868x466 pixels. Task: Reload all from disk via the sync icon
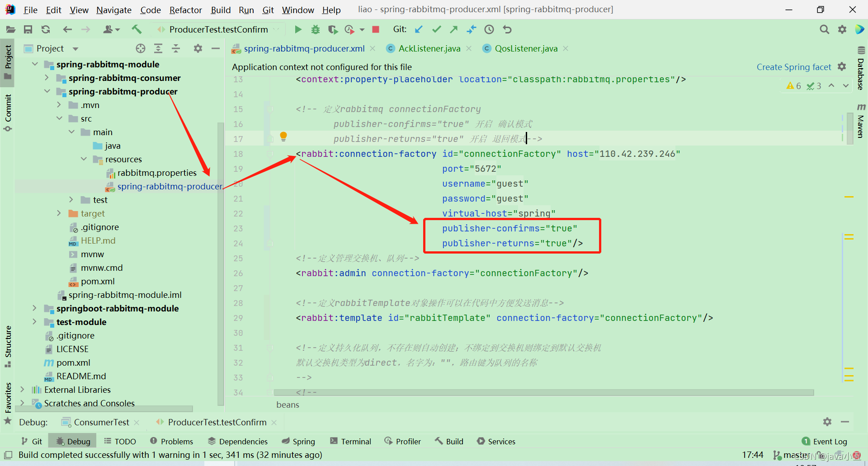46,29
